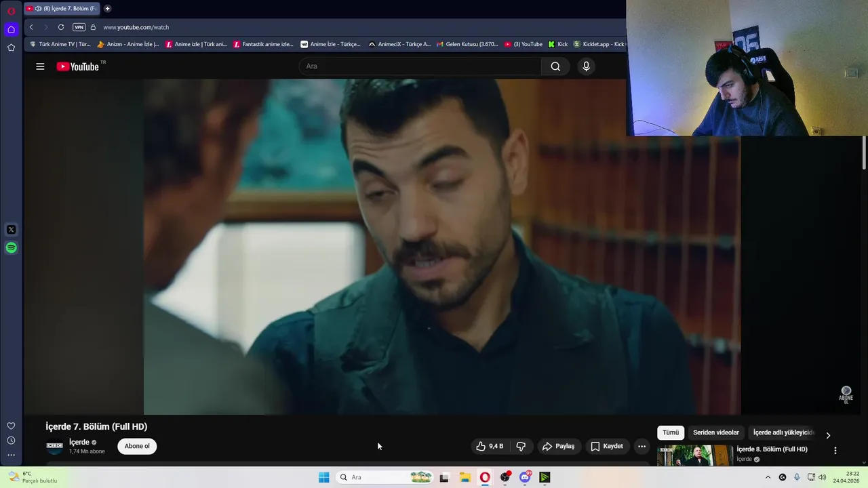Click the YouTube search magnifier button
This screenshot has width=868, height=488.
[x=555, y=66]
